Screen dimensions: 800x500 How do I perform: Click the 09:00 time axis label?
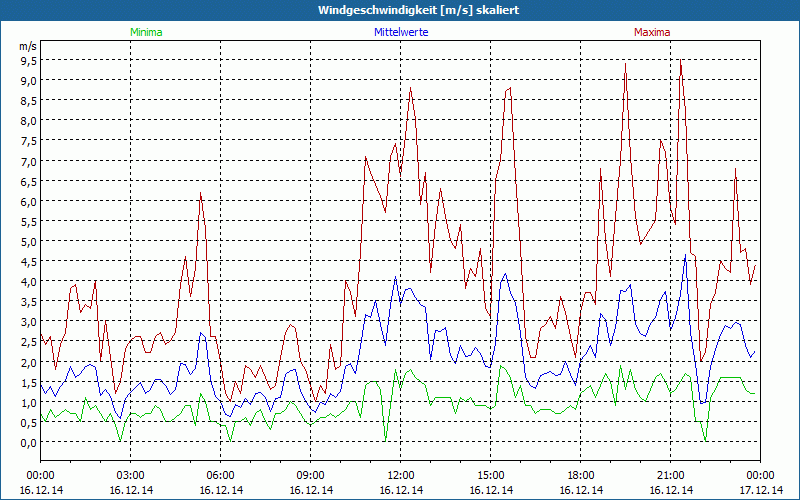[311, 476]
